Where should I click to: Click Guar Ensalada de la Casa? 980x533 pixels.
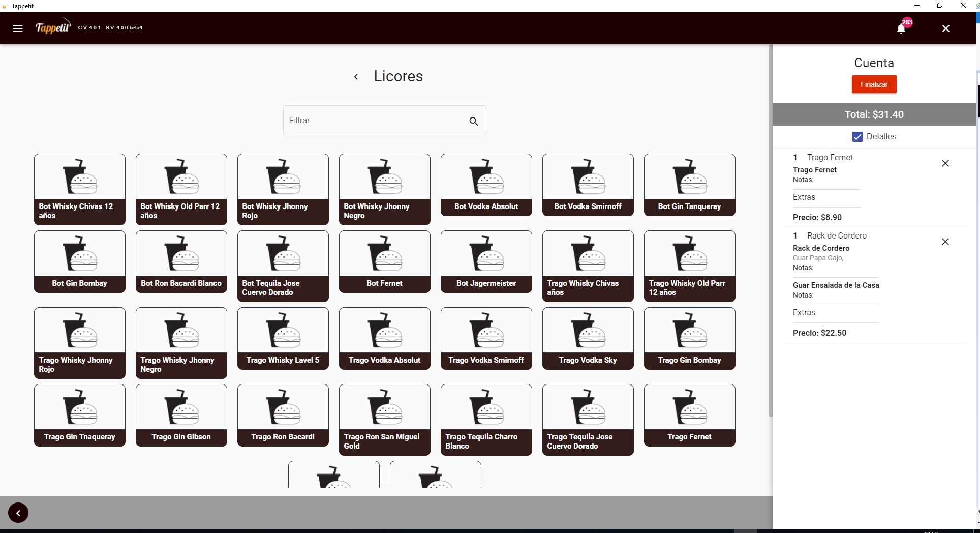836,285
